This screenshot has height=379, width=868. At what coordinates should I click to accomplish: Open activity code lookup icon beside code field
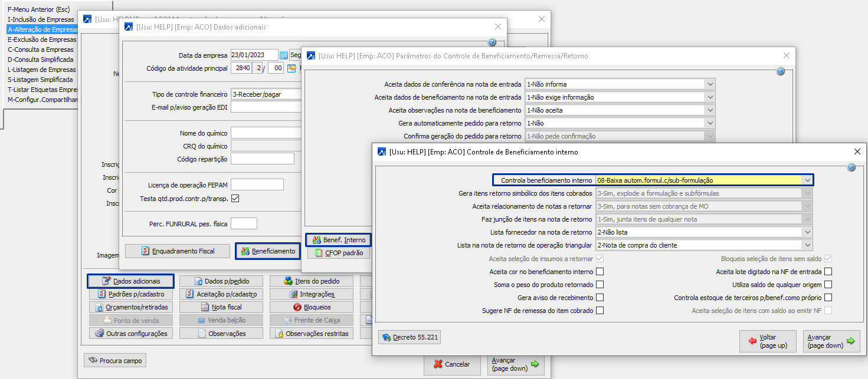click(291, 68)
